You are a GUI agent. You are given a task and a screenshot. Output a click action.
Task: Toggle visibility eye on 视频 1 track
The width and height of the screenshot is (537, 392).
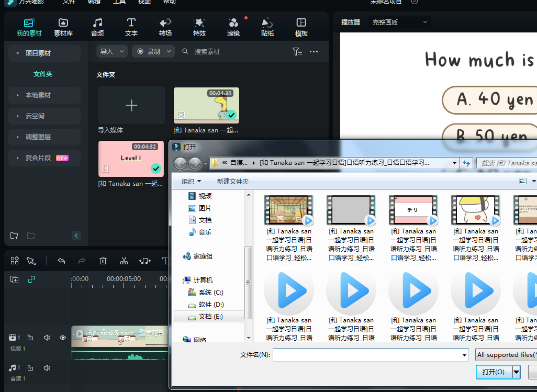click(x=62, y=338)
